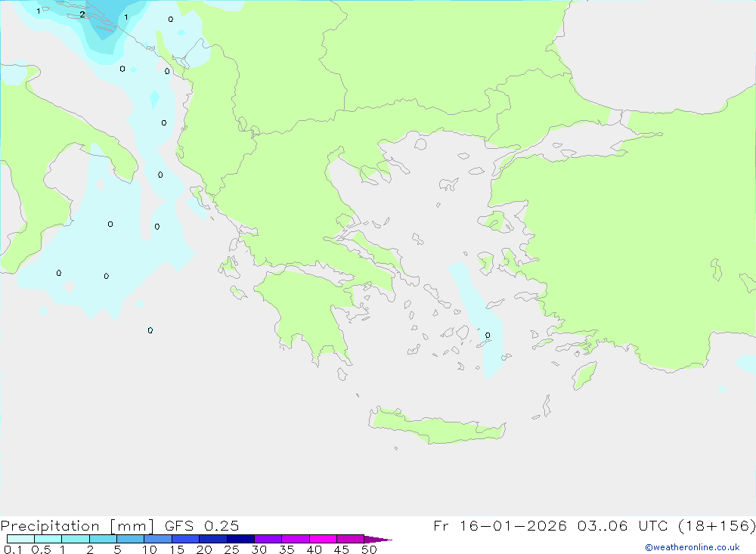Select the 'GFS 0.25' model label
Viewport: 756px width, 554px height.
point(202,526)
